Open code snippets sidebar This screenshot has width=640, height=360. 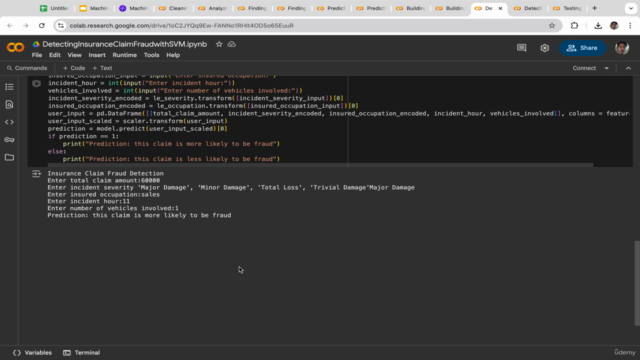pyautogui.click(x=9, y=122)
